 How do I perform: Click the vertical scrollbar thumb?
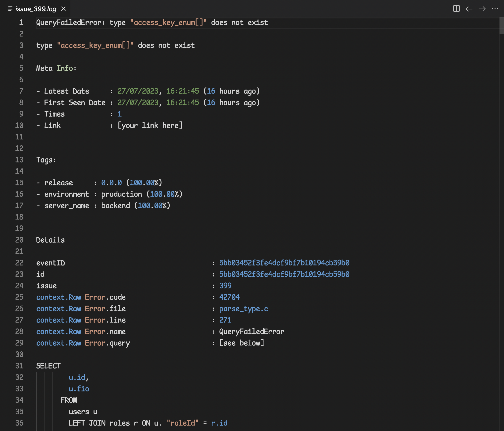pyautogui.click(x=501, y=25)
